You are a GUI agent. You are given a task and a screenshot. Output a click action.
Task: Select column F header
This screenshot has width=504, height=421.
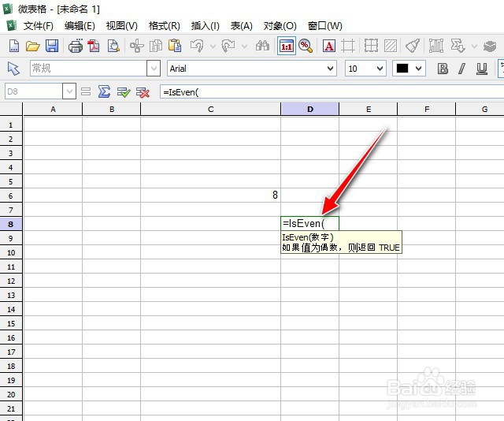pos(427,109)
